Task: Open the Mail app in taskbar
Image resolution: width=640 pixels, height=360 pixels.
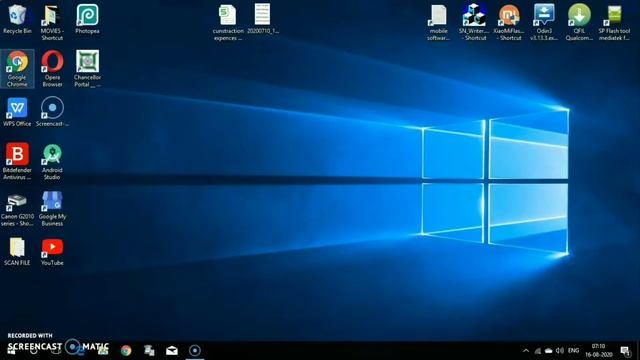Action: tap(172, 351)
